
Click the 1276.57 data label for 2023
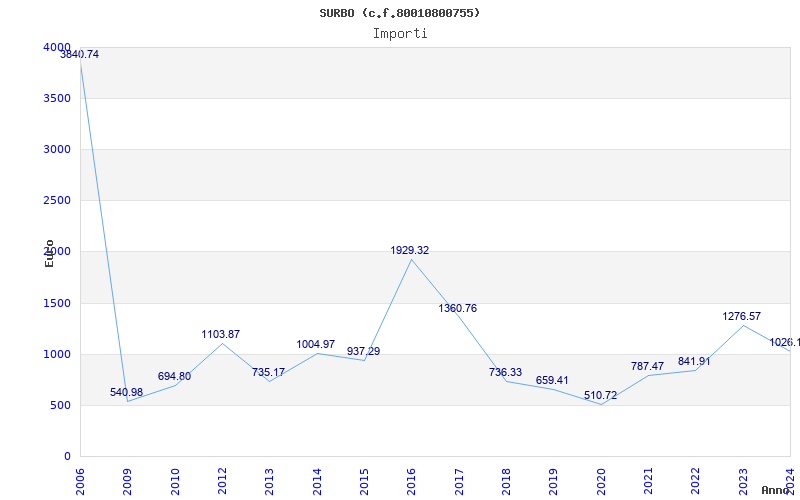tap(742, 317)
